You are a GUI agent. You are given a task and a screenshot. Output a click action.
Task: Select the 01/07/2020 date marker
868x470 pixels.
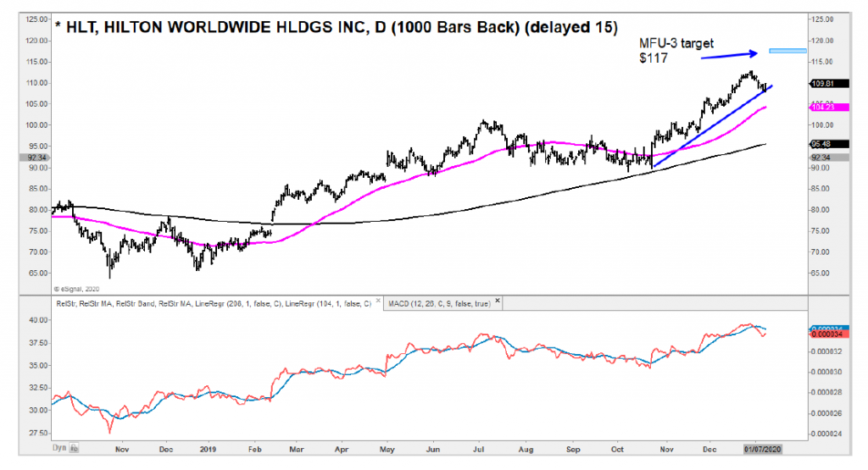pos(762,449)
